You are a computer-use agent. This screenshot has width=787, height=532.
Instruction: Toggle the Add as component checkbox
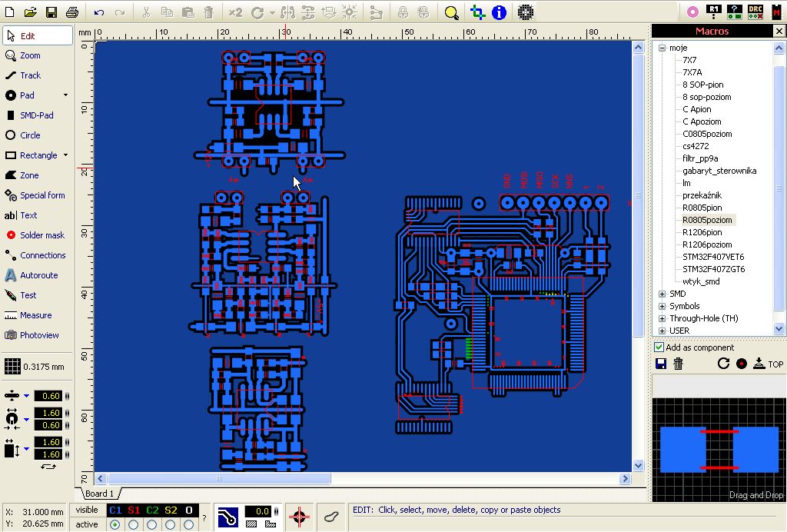coord(659,347)
